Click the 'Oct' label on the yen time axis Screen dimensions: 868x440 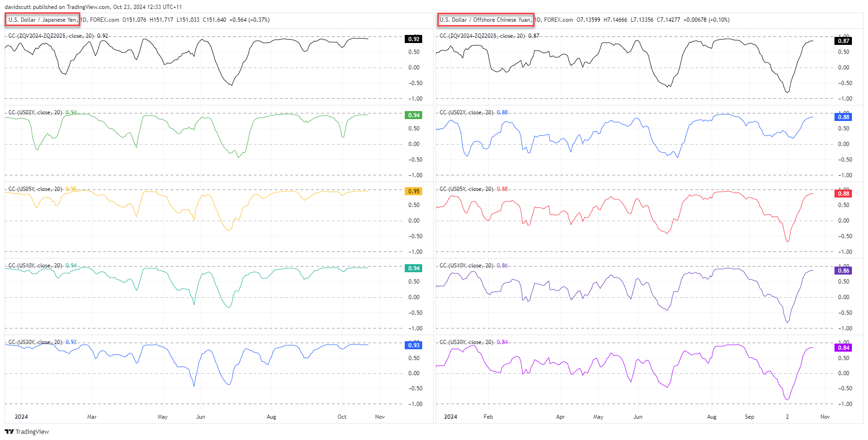342,417
